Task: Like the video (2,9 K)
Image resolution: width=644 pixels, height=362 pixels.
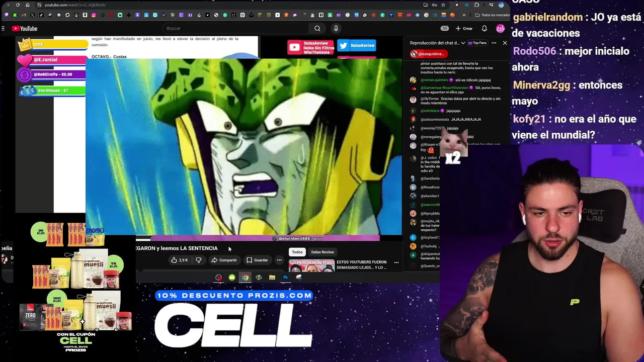Action: 180,260
